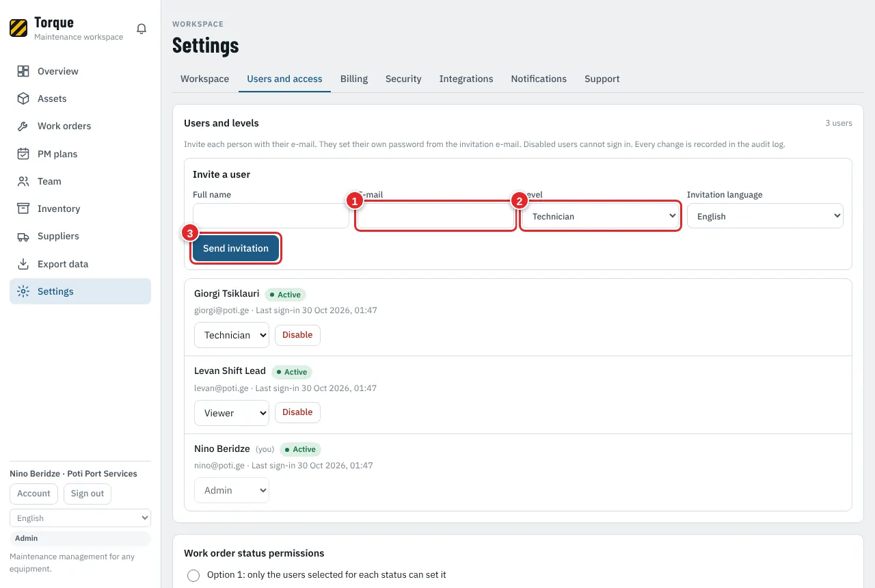
Task: Open notifications bell icon
Action: point(142,29)
